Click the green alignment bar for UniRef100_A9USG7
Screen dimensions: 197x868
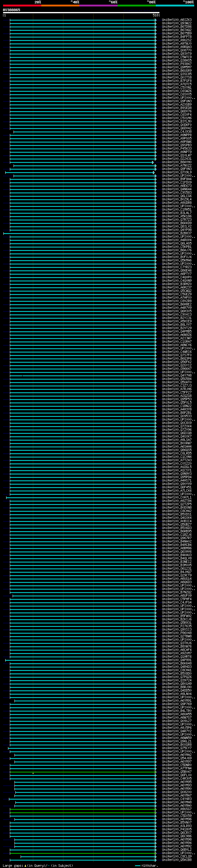[x=83, y=809]
